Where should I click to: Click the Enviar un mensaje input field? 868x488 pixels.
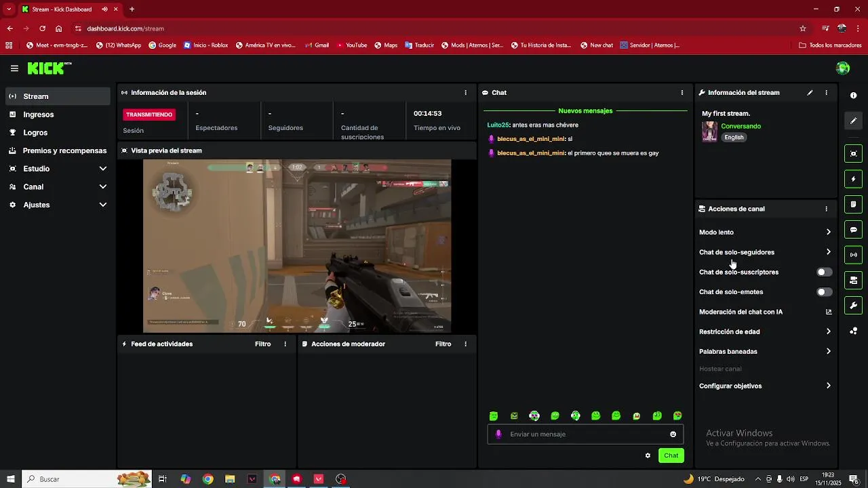click(585, 434)
